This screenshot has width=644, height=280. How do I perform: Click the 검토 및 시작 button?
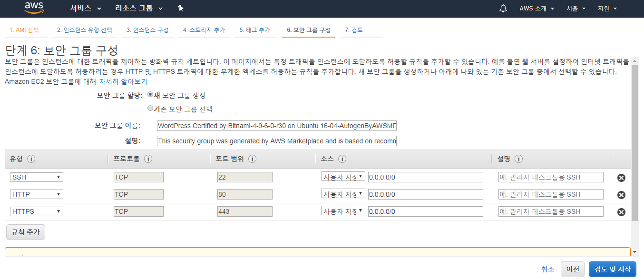pyautogui.click(x=612, y=269)
